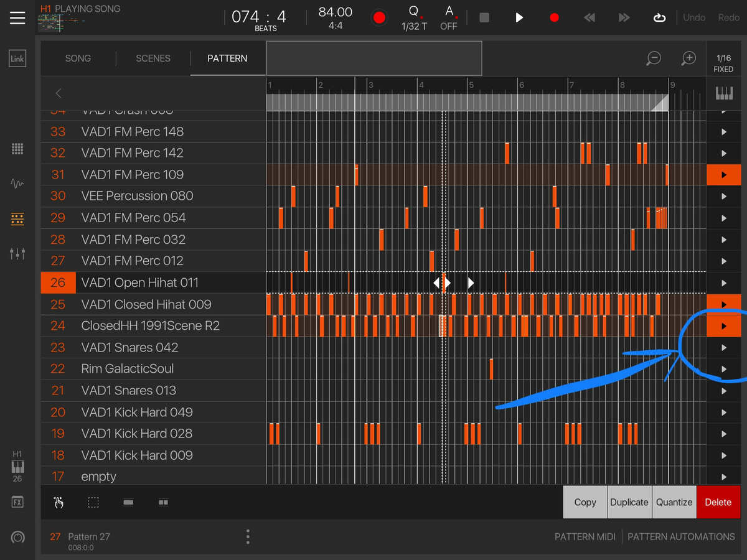This screenshot has height=560, width=747.
Task: Zoom in the pattern grid
Action: 688,58
